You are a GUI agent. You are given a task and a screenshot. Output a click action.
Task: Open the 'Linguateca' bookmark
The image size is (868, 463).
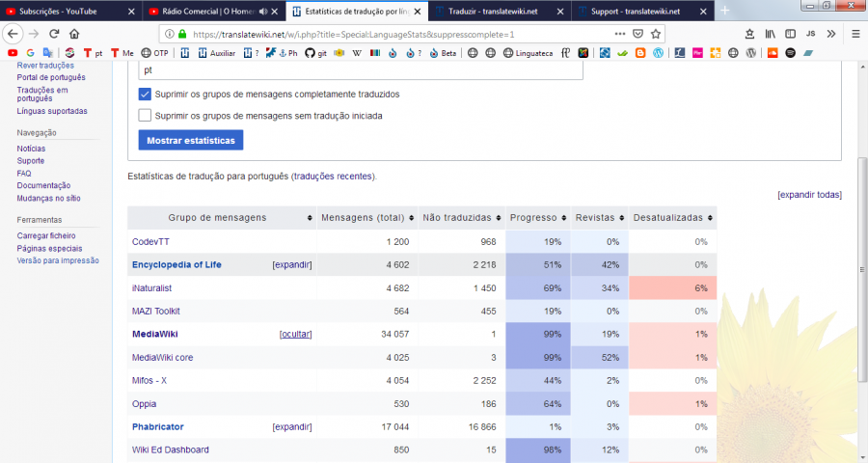tap(528, 53)
